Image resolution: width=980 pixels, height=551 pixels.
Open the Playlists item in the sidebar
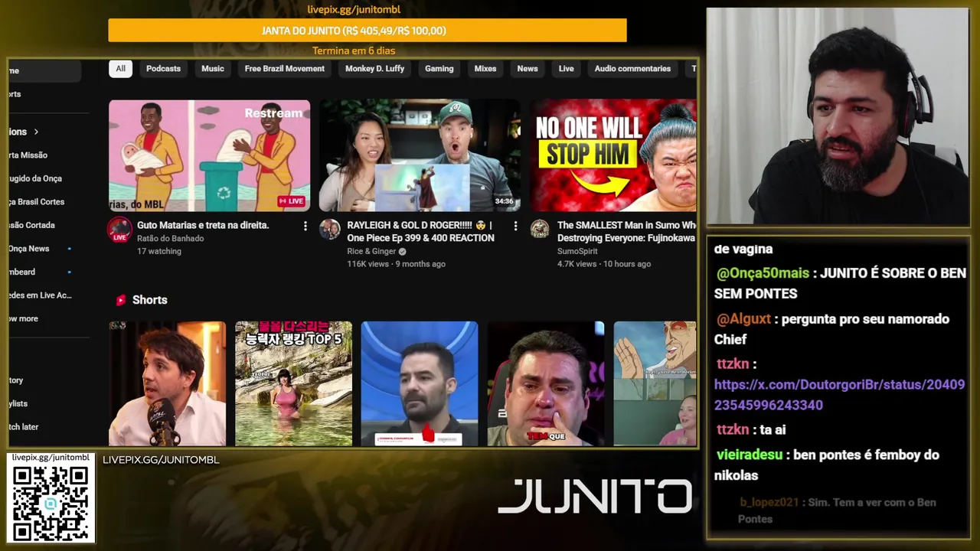pyautogui.click(x=18, y=403)
